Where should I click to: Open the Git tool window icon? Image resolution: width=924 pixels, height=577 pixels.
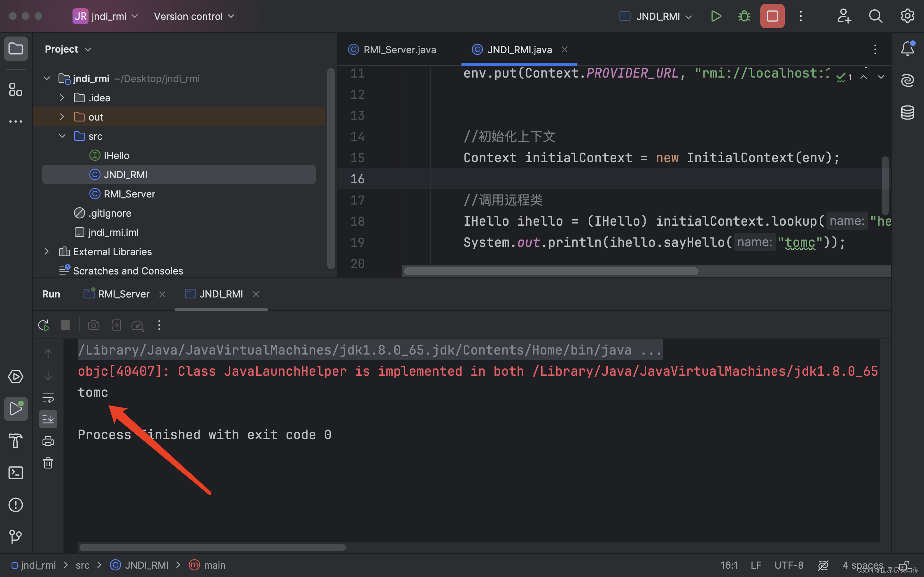(x=16, y=536)
